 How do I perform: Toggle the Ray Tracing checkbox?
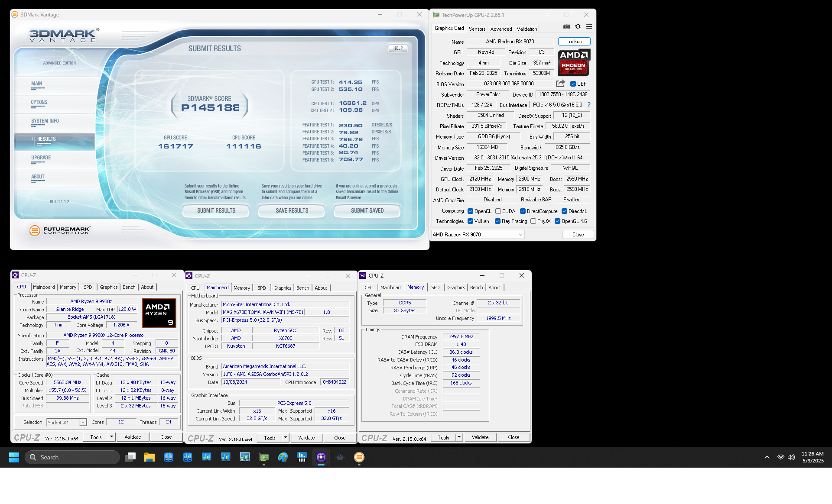click(497, 221)
